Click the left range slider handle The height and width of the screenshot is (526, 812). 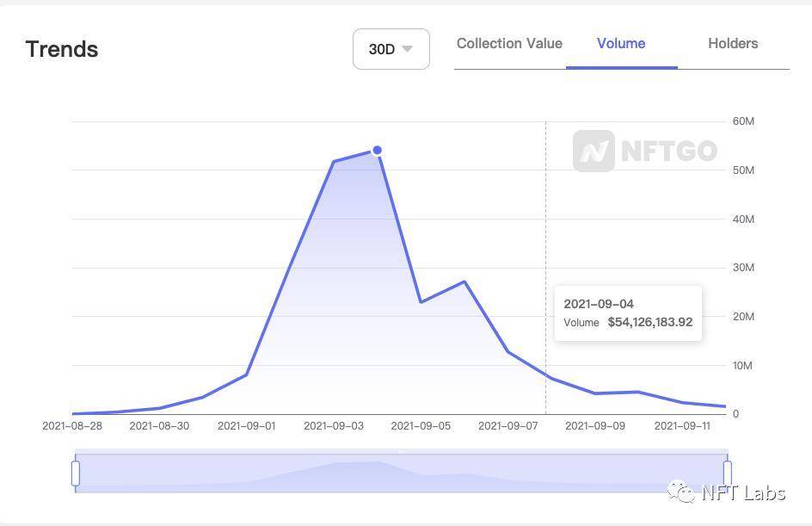pyautogui.click(x=76, y=473)
